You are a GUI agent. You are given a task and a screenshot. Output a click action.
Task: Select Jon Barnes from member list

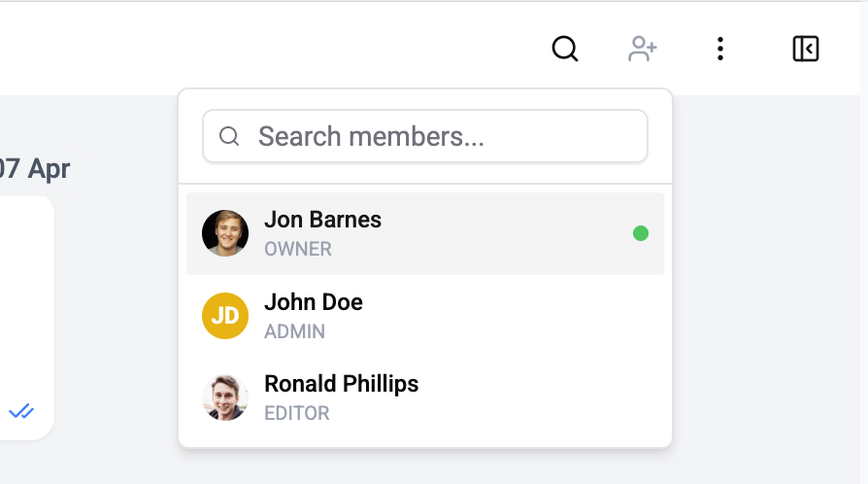coord(425,233)
